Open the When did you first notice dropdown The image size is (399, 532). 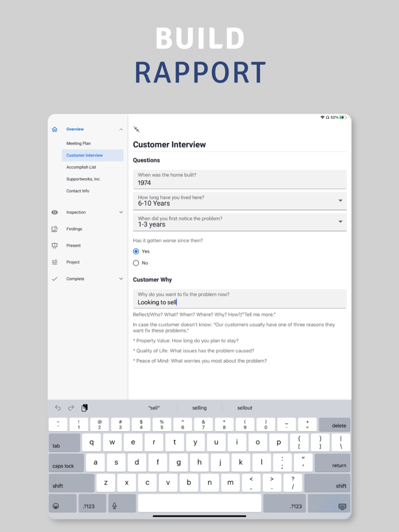coord(240,222)
